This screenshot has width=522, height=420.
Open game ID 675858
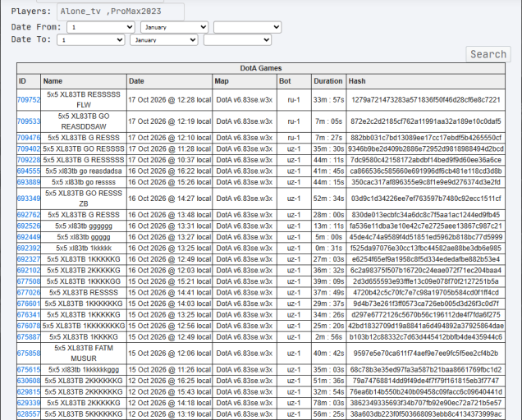(x=29, y=354)
